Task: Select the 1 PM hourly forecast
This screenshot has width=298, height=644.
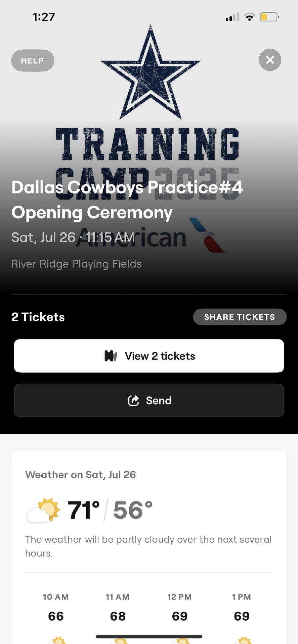Action: pos(242,607)
